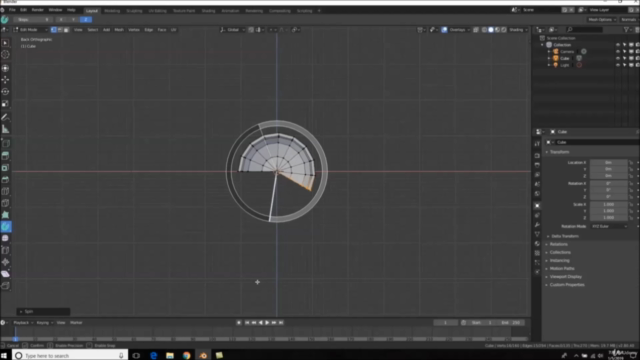This screenshot has height=360, width=640.
Task: Open the Mesh menu in viewport header
Action: pyautogui.click(x=119, y=30)
